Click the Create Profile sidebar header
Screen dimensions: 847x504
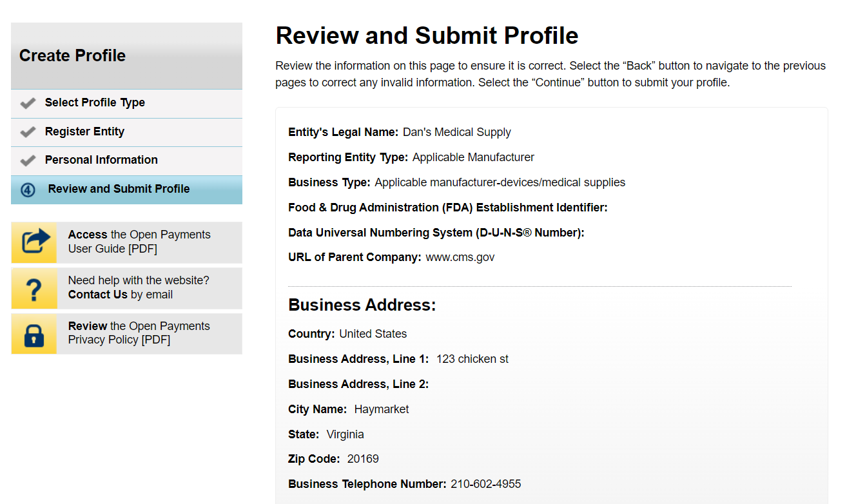(72, 55)
